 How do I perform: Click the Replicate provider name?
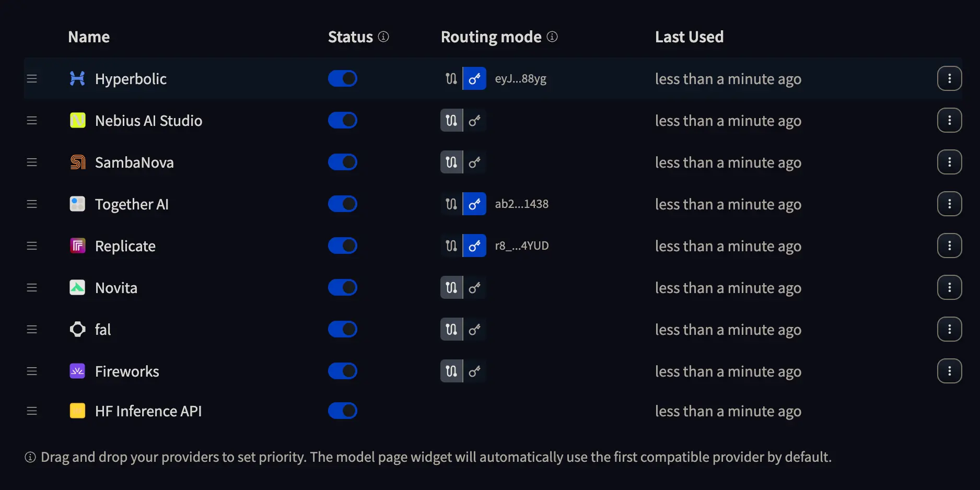(125, 246)
